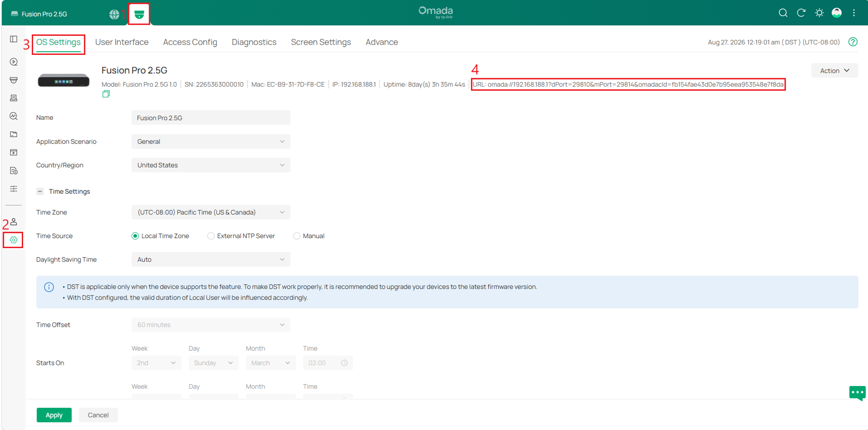Select the gateway device icon in header
The height and width of the screenshot is (430, 868).
[139, 14]
